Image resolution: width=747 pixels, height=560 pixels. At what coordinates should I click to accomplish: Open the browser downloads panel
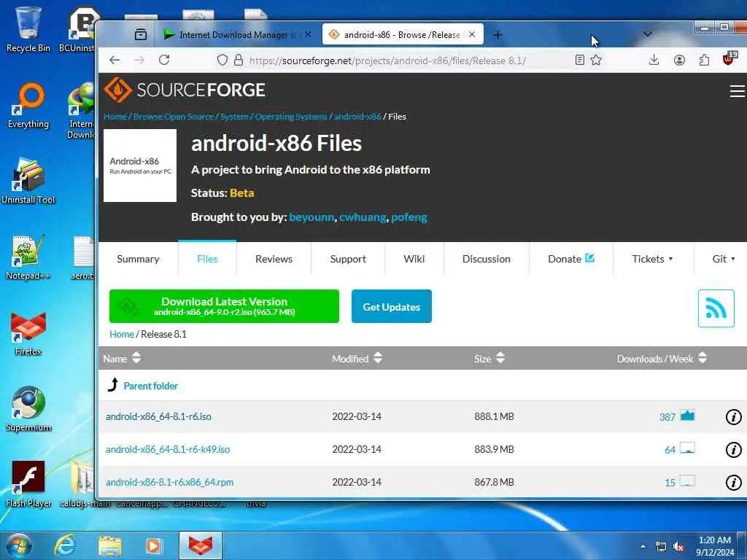point(654,60)
